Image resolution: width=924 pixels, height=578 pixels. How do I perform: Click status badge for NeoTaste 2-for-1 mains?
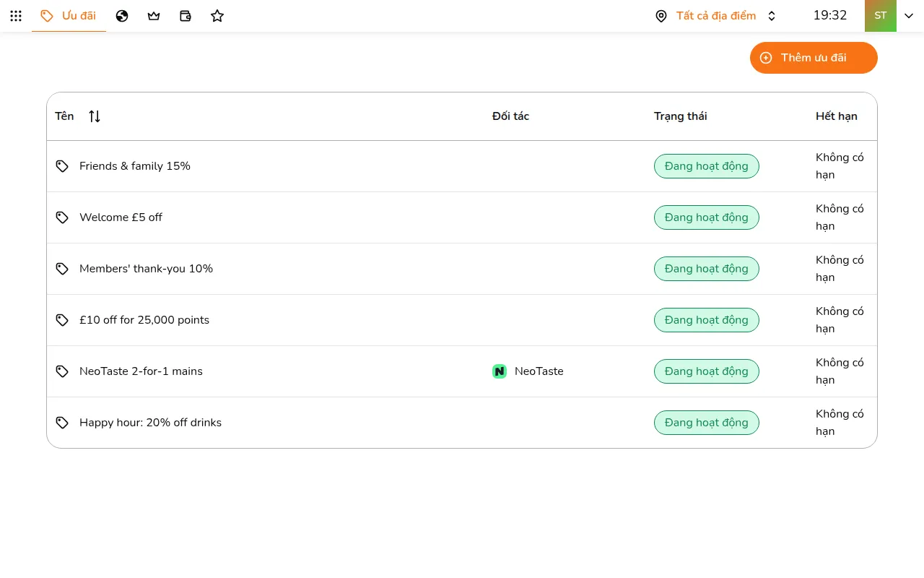(706, 371)
